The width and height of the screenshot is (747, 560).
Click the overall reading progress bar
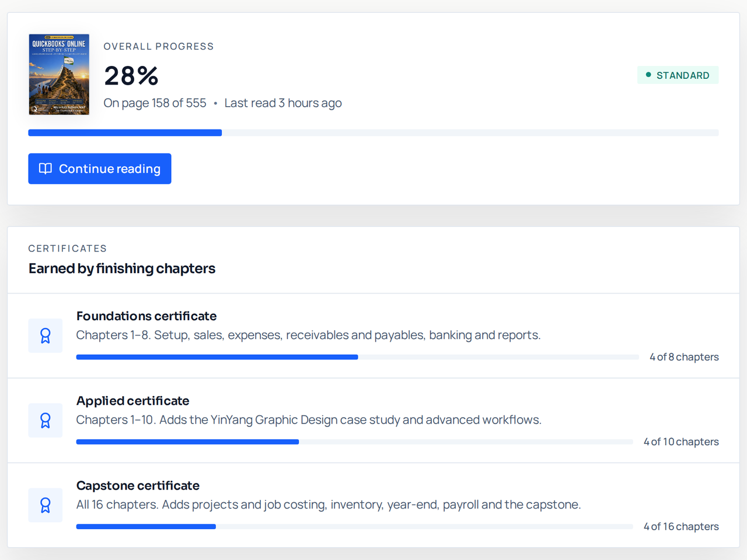(373, 133)
